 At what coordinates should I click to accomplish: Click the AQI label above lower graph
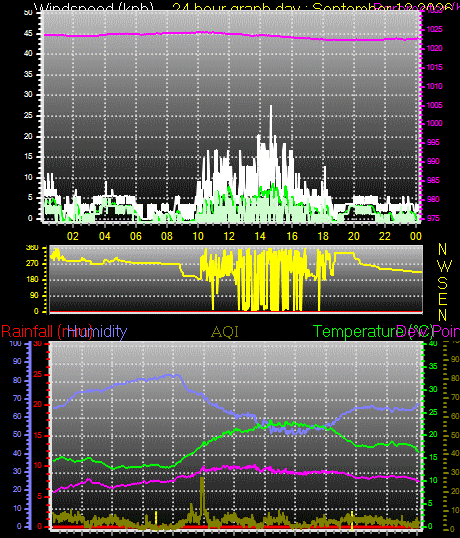225,332
